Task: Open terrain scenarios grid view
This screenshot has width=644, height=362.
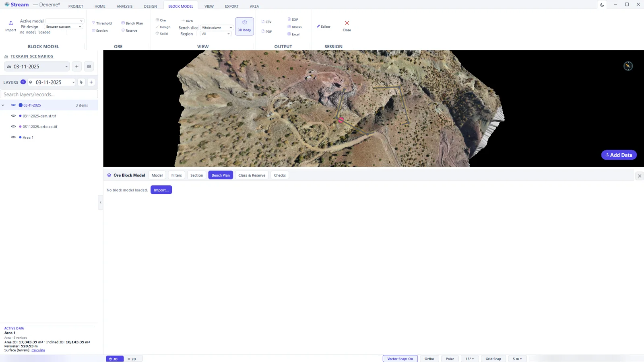Action: pyautogui.click(x=89, y=66)
